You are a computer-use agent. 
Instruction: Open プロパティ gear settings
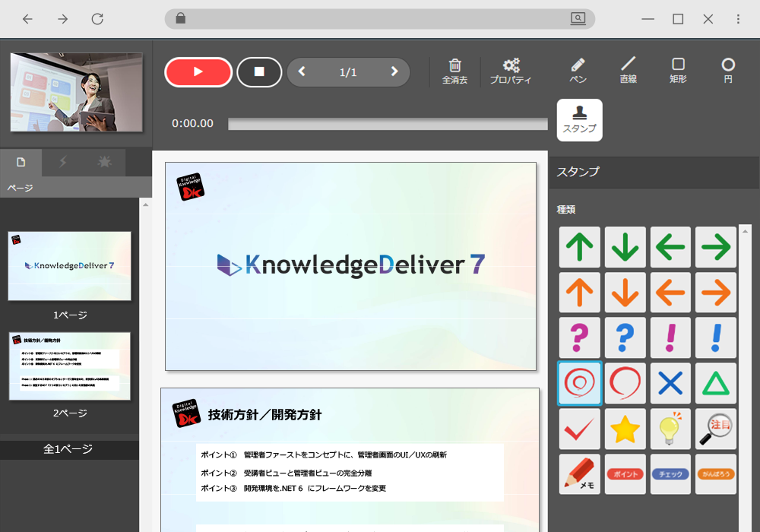[511, 71]
